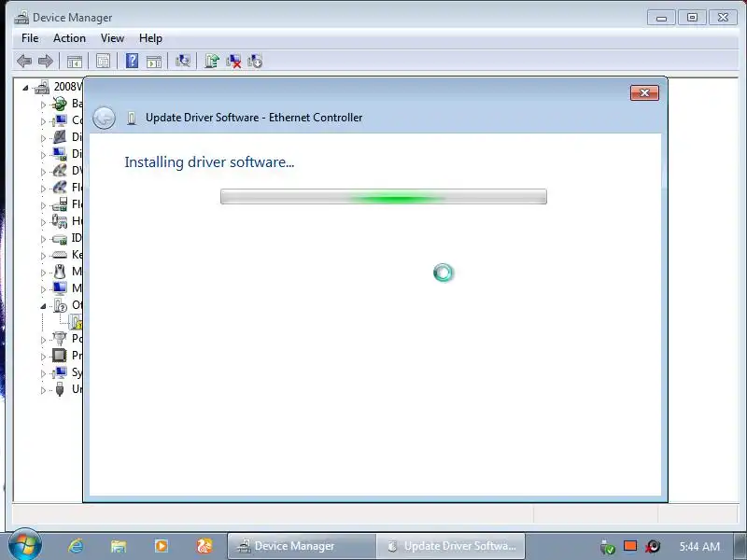The width and height of the screenshot is (747, 560).
Task: Expand the IDE (ID) controllers node
Action: pos(43,239)
